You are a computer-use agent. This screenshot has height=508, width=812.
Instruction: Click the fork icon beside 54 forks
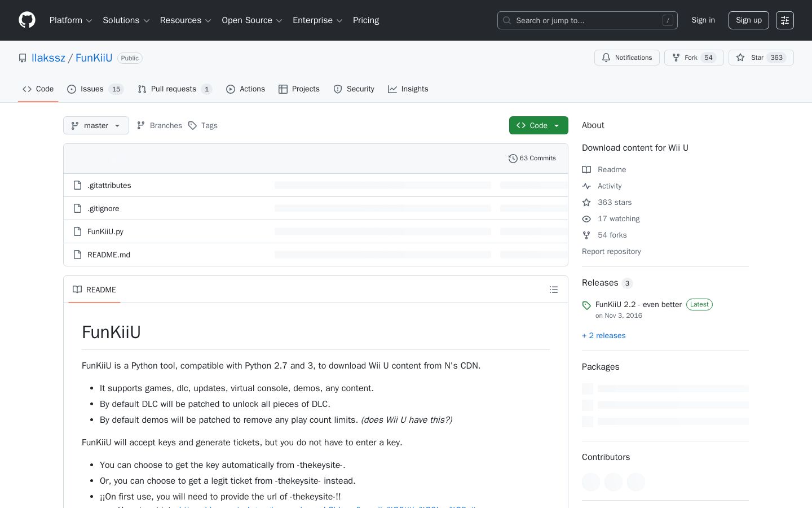pyautogui.click(x=586, y=235)
